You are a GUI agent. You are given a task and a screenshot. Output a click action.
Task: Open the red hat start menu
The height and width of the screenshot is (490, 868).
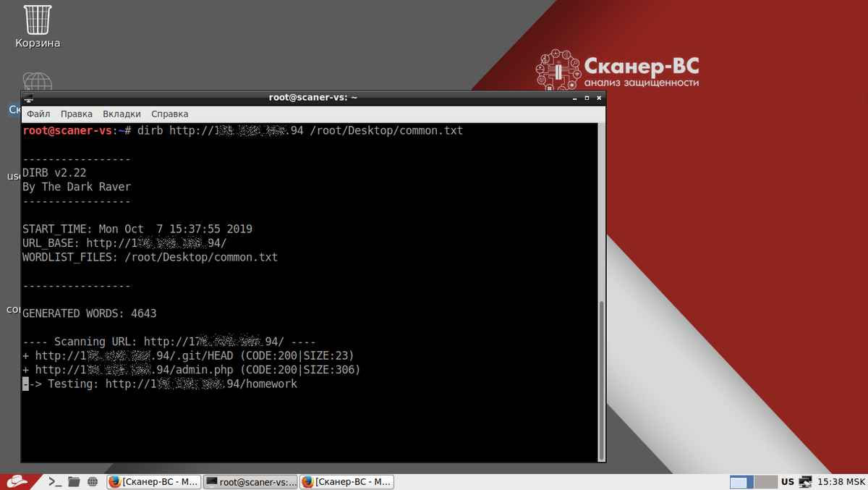20,481
